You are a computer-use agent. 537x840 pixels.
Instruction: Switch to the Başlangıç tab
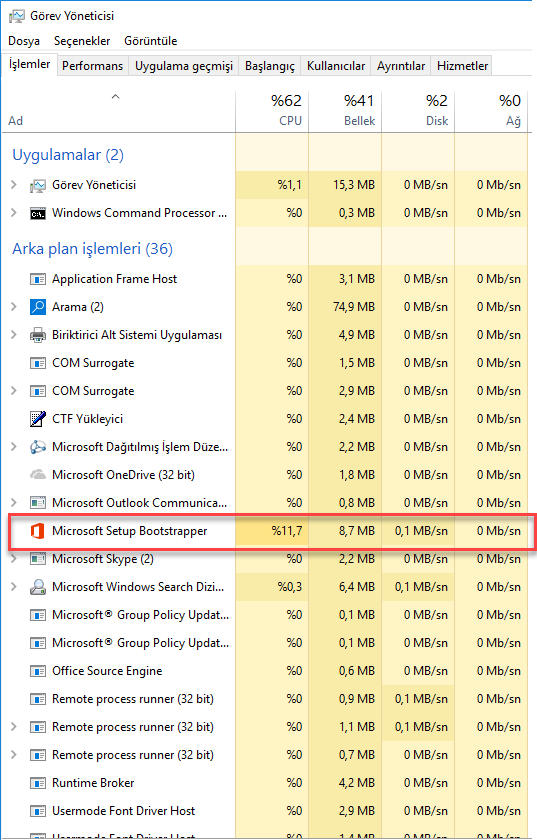click(x=270, y=66)
